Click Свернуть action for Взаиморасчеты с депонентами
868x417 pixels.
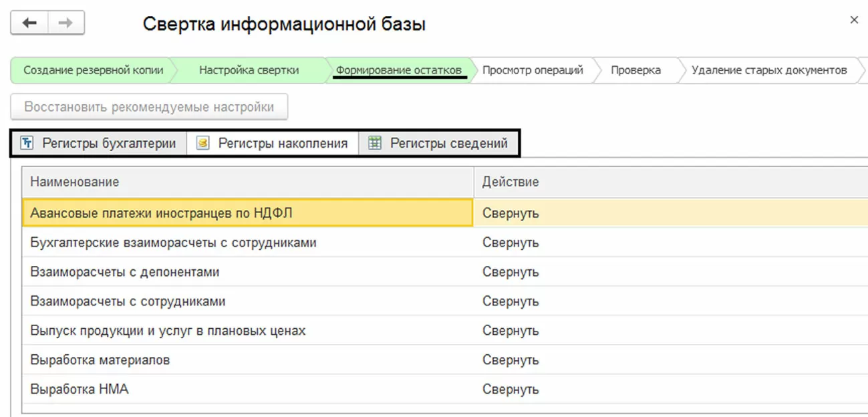[x=511, y=273]
